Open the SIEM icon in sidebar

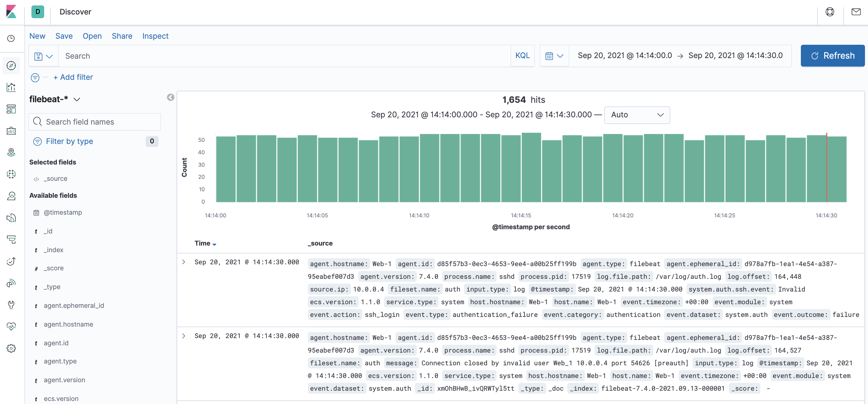[11, 283]
